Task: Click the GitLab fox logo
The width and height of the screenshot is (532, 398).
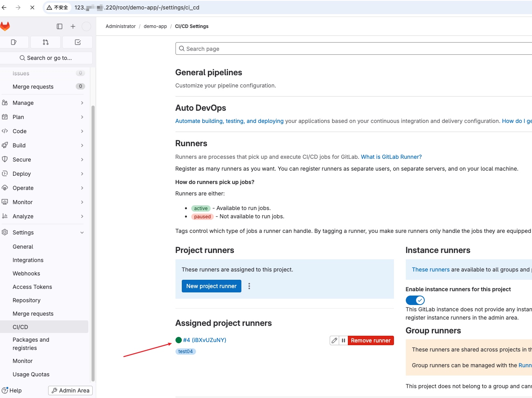Action: click(5, 26)
